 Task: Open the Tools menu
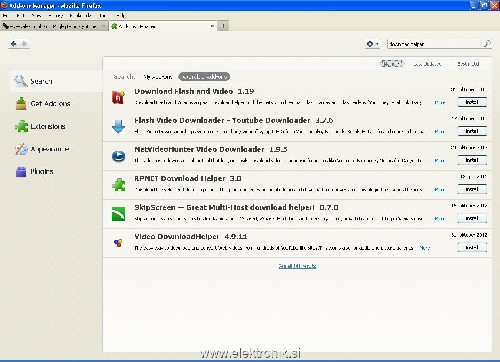point(103,15)
